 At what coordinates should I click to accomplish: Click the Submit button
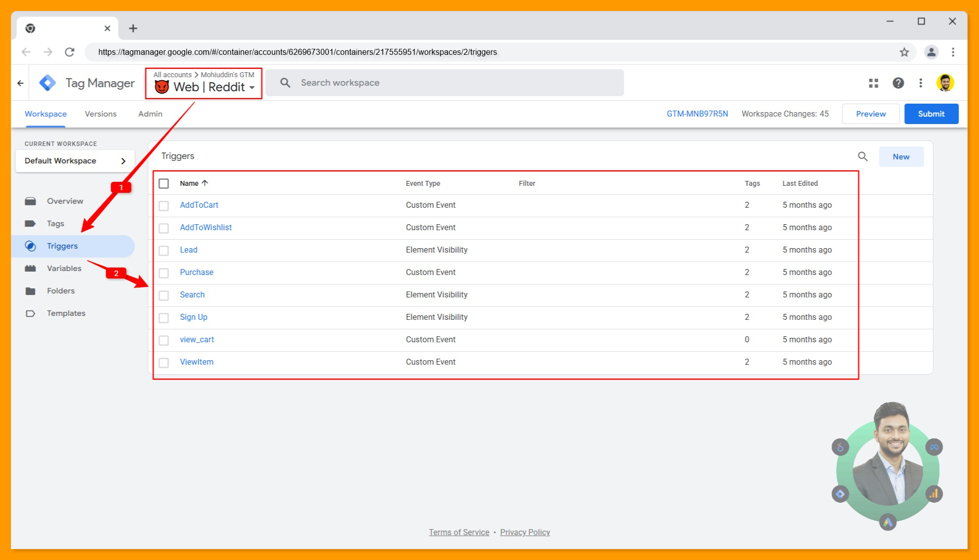[x=931, y=114]
